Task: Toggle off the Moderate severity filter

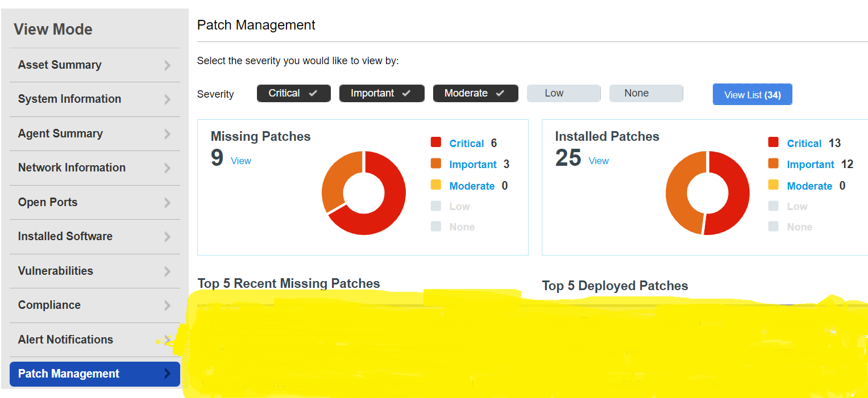Action: [x=476, y=94]
